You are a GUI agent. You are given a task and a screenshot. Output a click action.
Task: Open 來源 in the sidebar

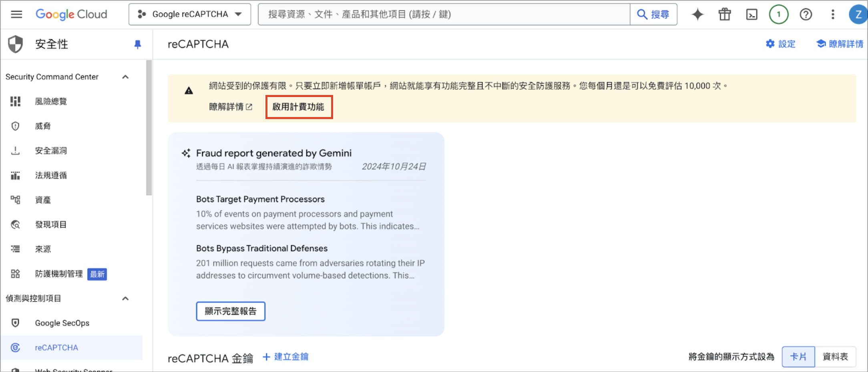[x=42, y=249]
